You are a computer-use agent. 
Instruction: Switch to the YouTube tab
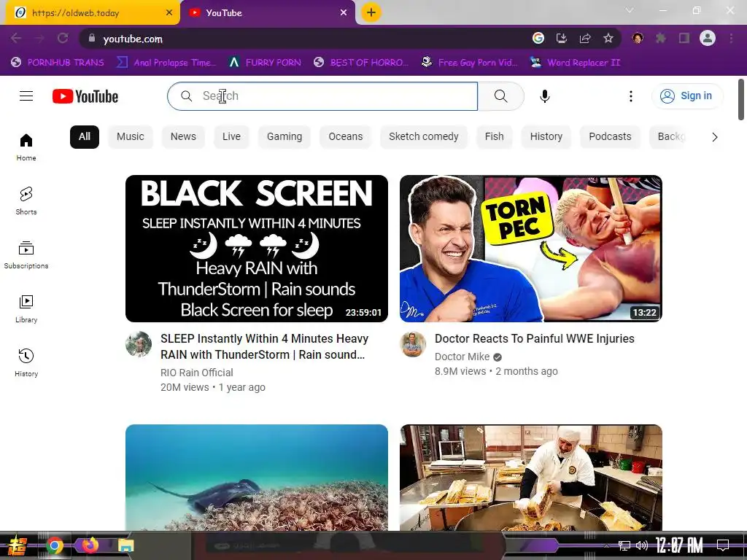pos(268,13)
